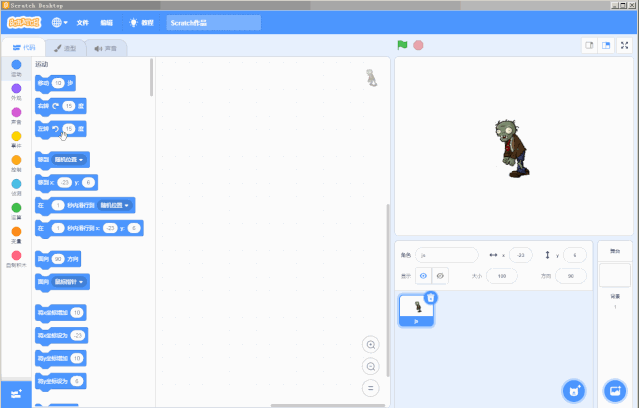Viewport: 639px width, 408px height.
Task: Switch to the Sounds tab
Action: pyautogui.click(x=106, y=49)
